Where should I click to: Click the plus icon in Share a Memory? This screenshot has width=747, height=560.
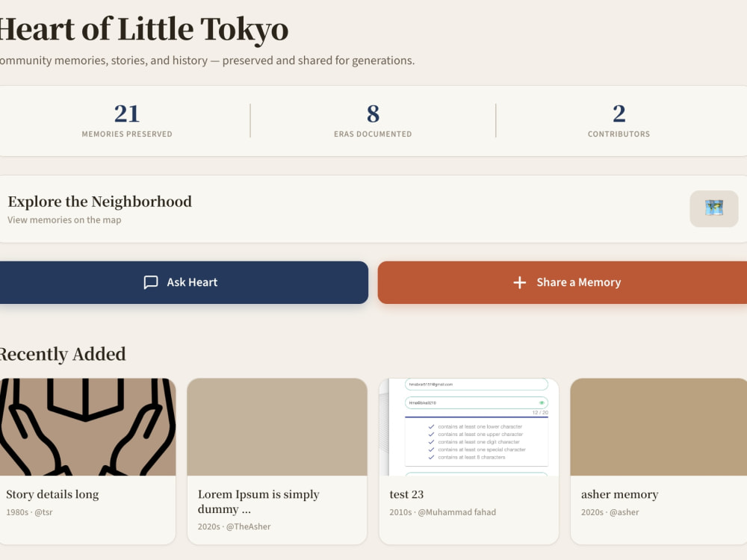pos(519,282)
